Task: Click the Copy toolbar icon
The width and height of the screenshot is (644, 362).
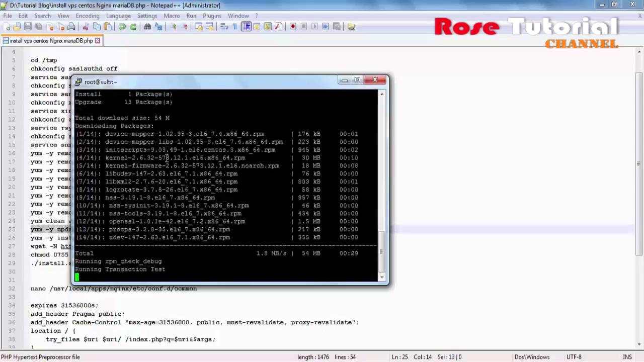Action: (x=97, y=27)
